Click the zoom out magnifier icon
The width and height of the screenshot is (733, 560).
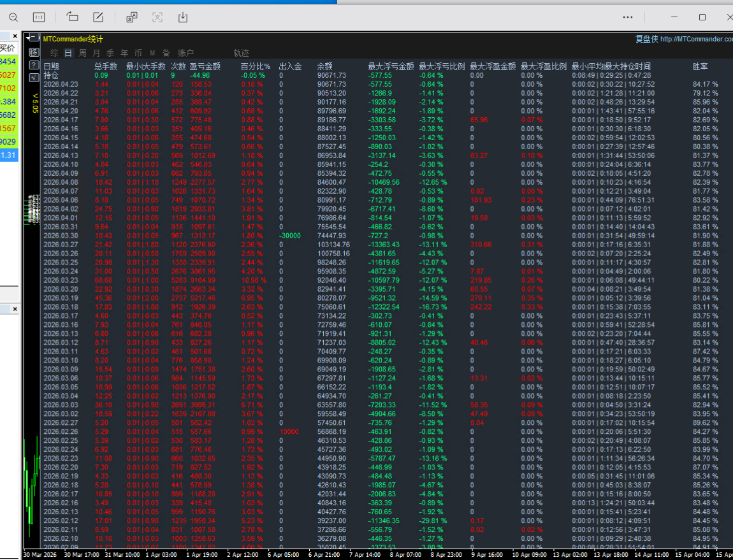pyautogui.click(x=13, y=17)
